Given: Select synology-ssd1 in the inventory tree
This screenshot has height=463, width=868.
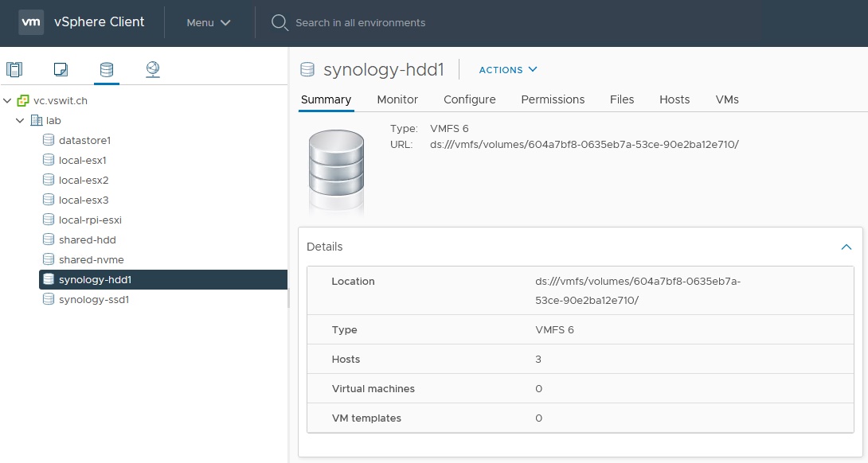Looking at the screenshot, I should click(x=93, y=300).
